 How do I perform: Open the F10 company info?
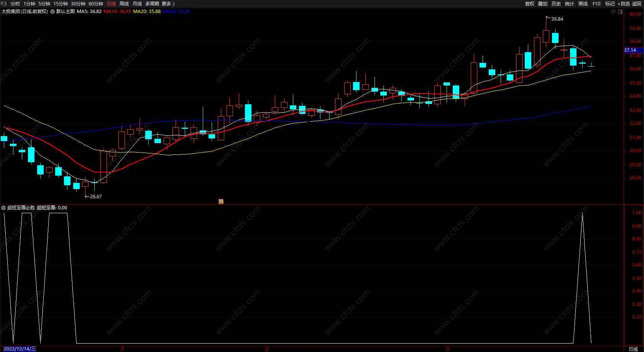596,3
